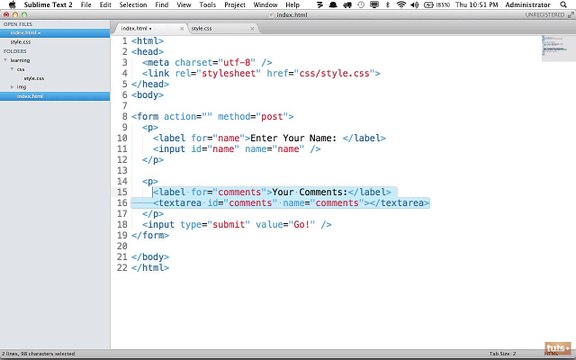The image size is (576, 360).
Task: Open the File menu
Action: 86,5
